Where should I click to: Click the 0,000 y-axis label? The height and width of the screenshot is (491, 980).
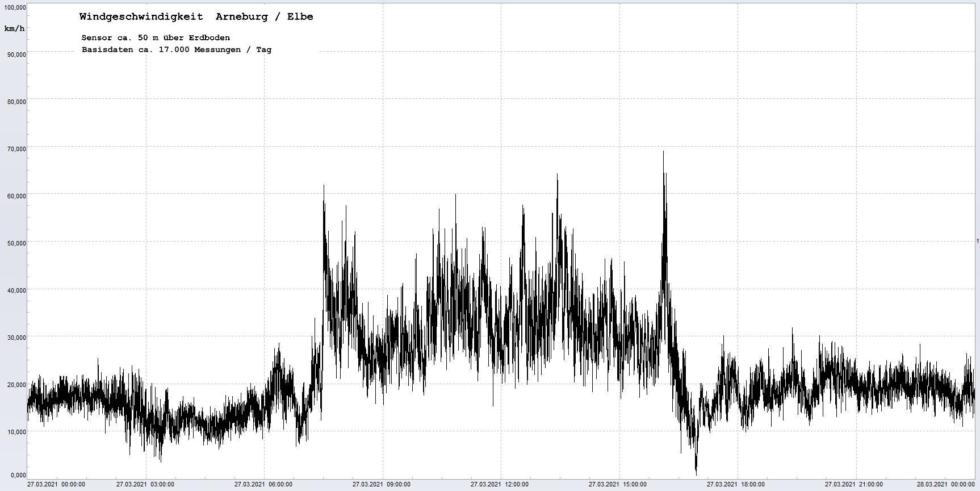tap(18, 475)
